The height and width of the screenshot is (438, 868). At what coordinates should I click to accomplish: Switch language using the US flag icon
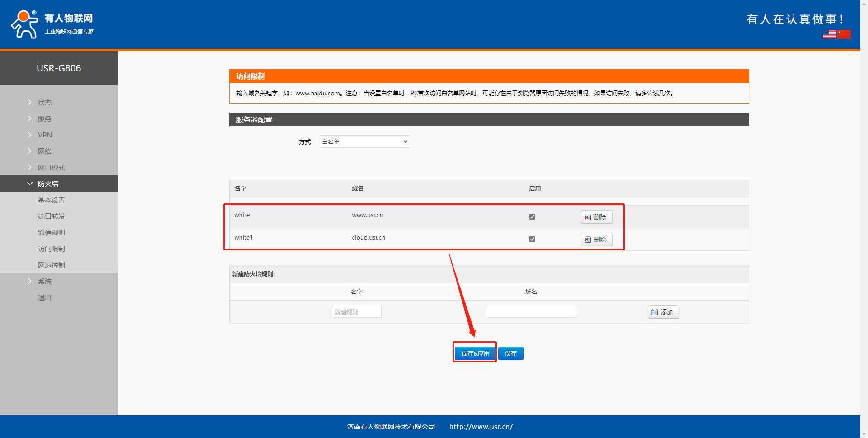[829, 34]
